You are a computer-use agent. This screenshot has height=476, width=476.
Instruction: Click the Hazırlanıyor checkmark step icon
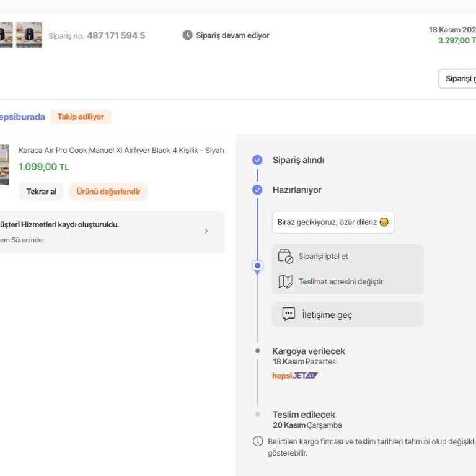coord(257,190)
